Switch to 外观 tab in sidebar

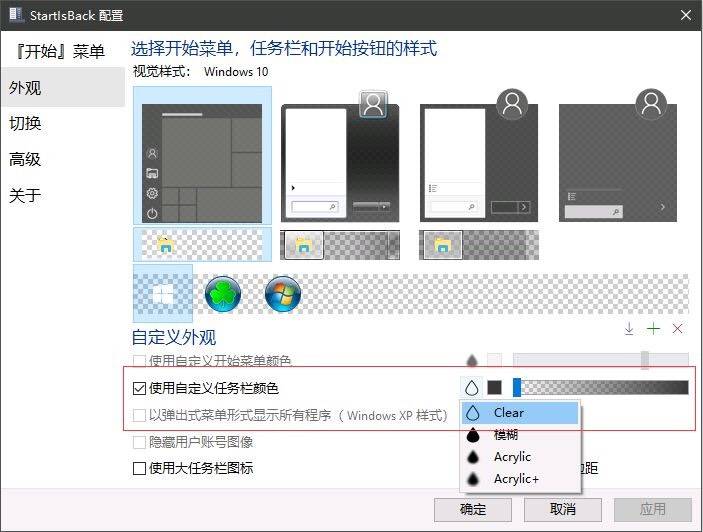(63, 87)
